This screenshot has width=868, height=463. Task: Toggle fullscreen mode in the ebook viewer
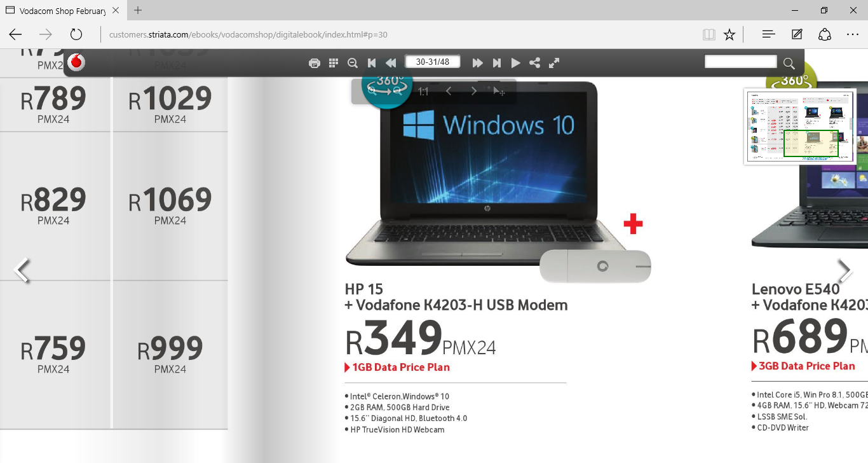pos(554,63)
